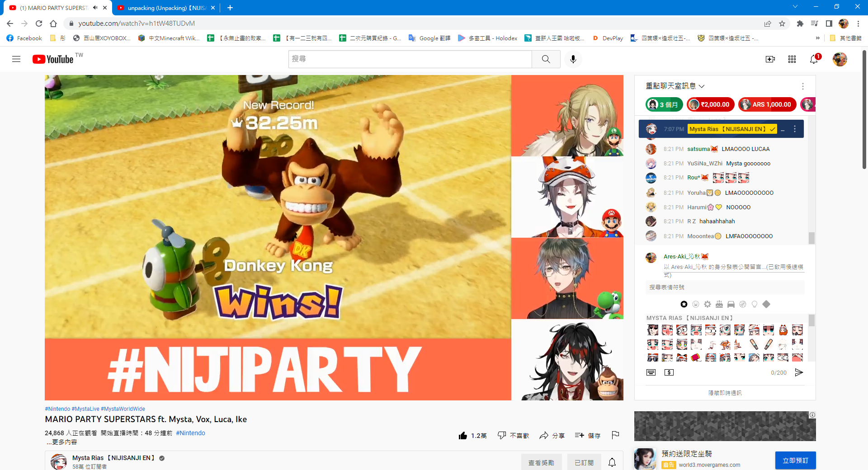Open the create video icon
868x470 pixels.
(x=770, y=59)
